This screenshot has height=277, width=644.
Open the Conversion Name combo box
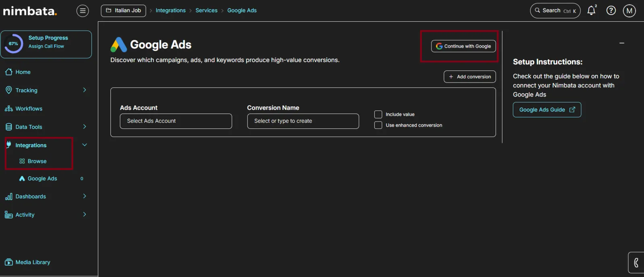[x=303, y=121]
